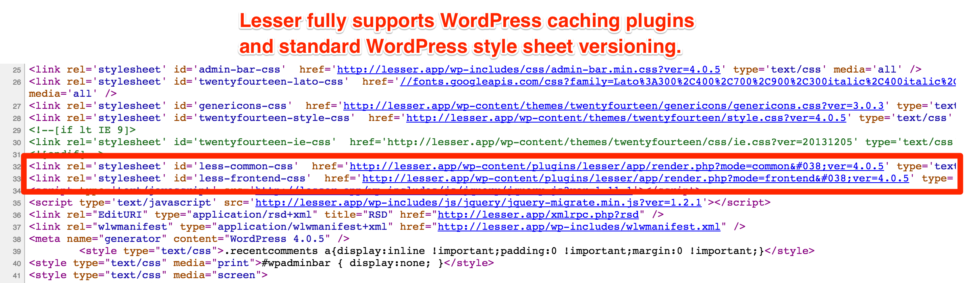Open the render.php?mode=common link
The height and width of the screenshot is (283, 980).
click(x=617, y=166)
